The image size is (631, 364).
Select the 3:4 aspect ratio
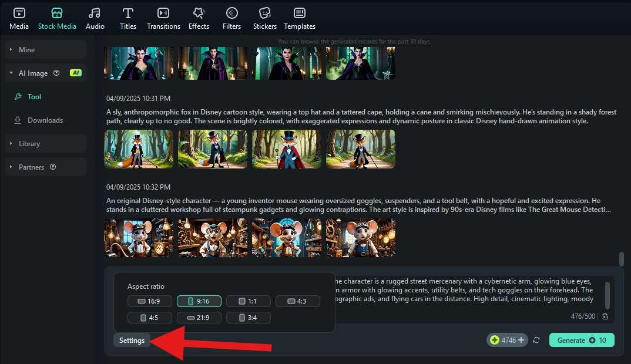coord(249,318)
